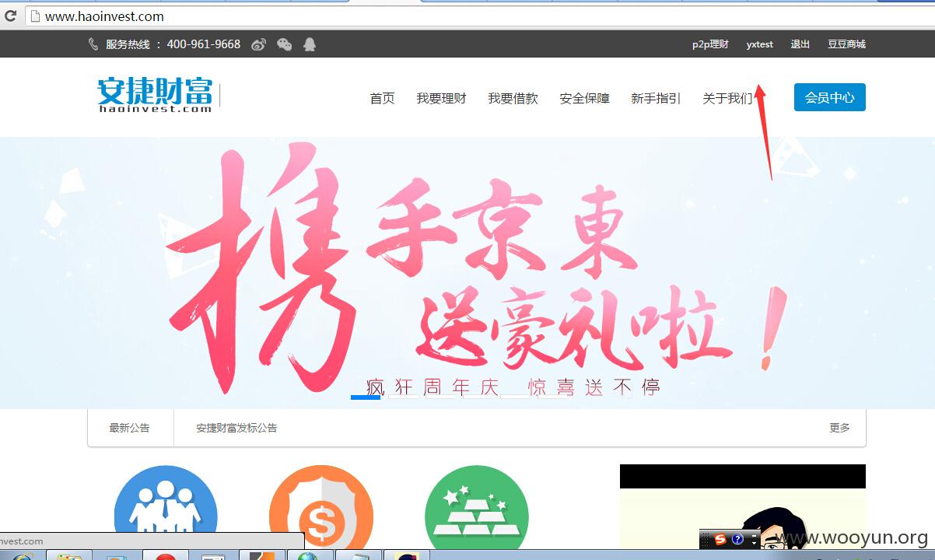Open the 新手指引 navigation item

[x=656, y=98]
